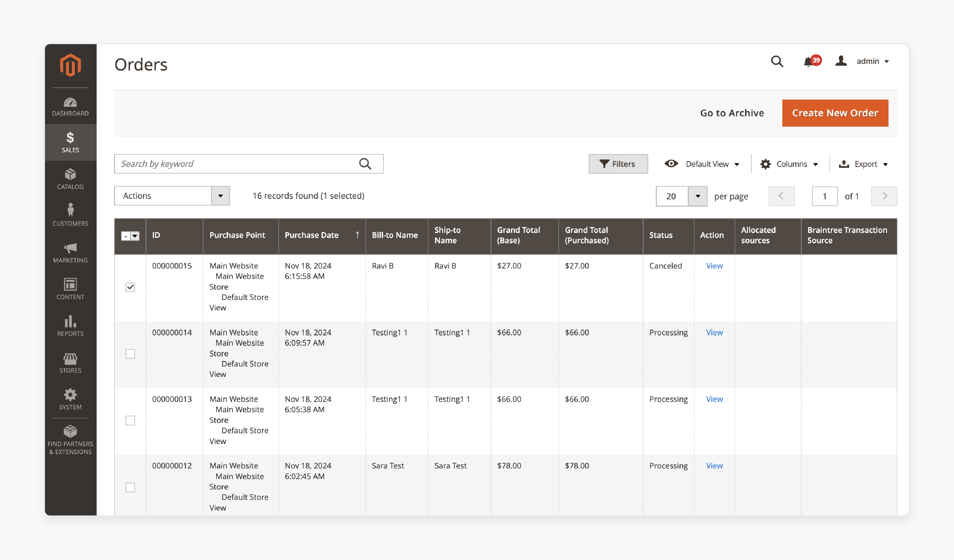Click Canceled status of order 000000015
Screen dimensions: 954x560
665,266
